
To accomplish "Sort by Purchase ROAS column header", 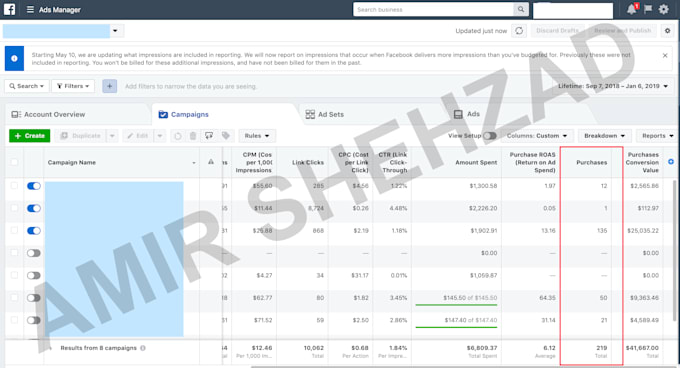I will 533,163.
